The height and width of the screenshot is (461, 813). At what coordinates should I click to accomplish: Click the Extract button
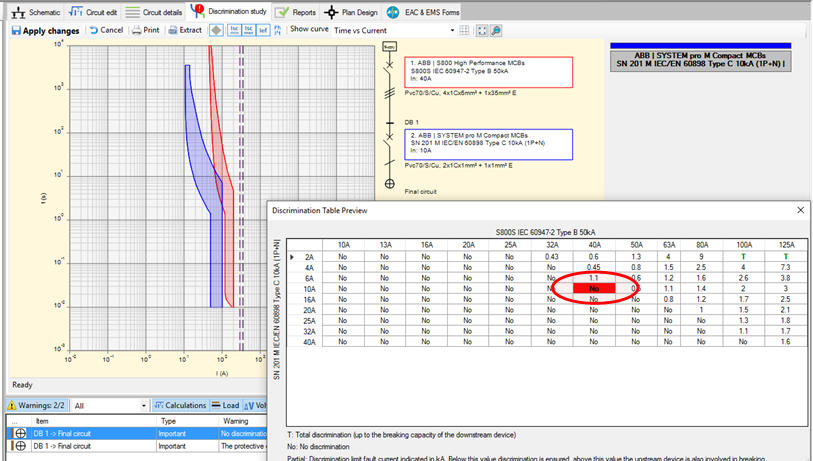click(x=185, y=30)
